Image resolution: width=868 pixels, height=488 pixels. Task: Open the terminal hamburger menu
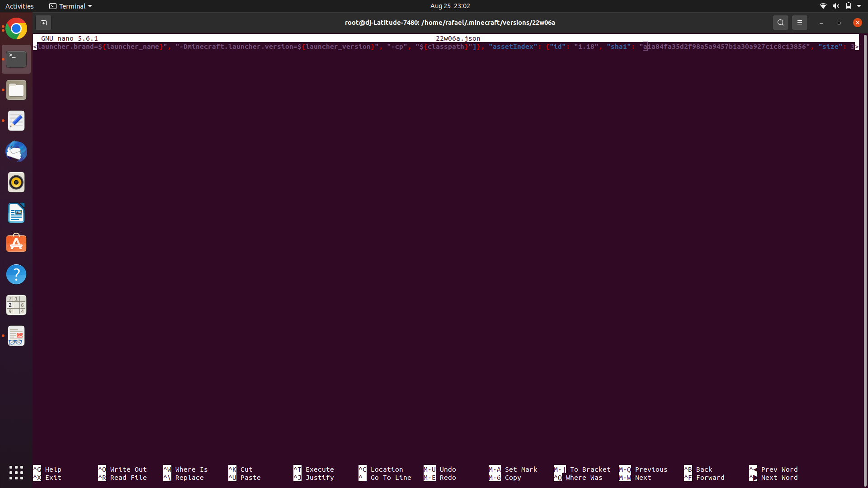coord(799,22)
